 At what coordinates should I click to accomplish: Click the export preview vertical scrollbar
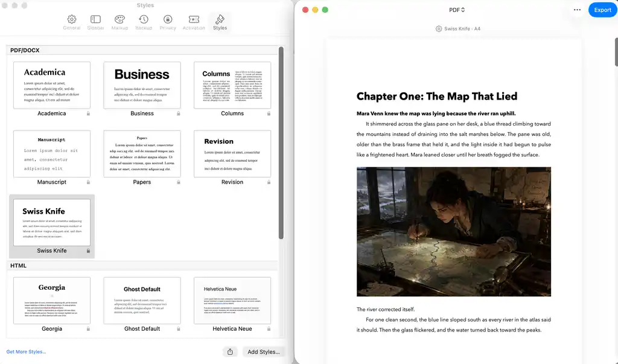(x=616, y=52)
